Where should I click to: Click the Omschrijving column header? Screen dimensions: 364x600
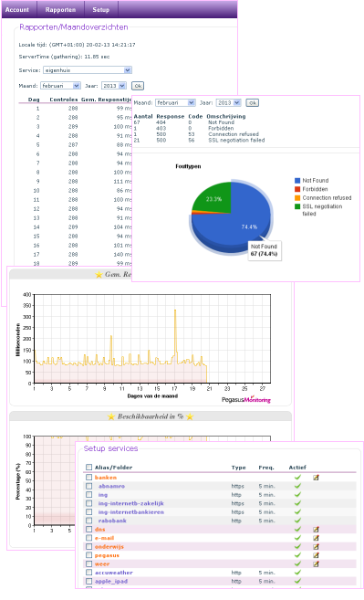point(226,116)
